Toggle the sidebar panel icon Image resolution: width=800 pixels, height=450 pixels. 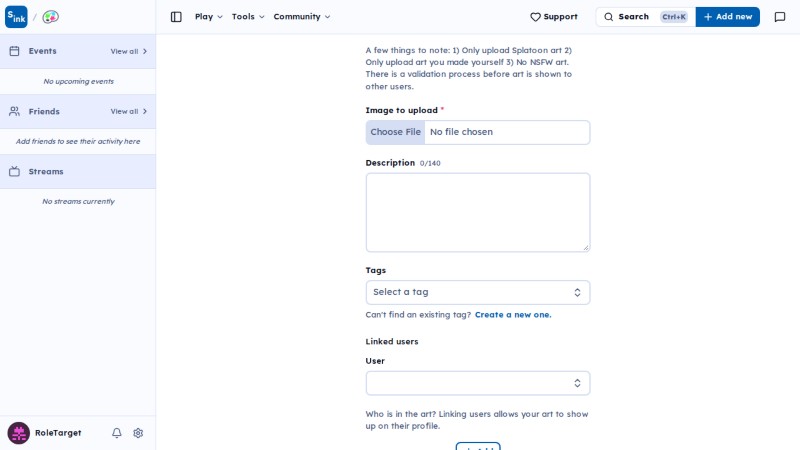[176, 17]
